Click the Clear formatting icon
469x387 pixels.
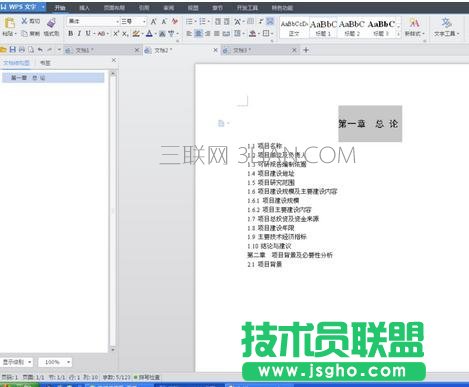tap(174, 22)
